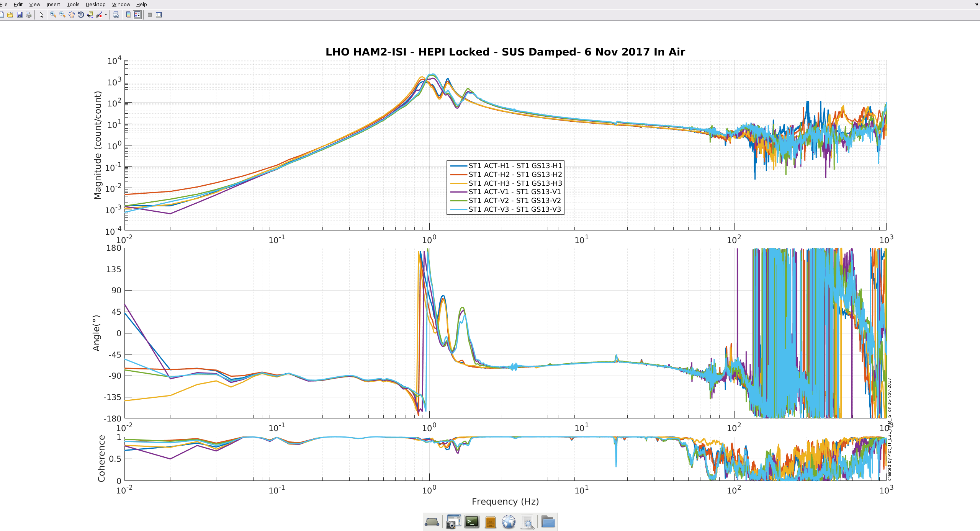Print the figure using the printer icon

click(29, 15)
